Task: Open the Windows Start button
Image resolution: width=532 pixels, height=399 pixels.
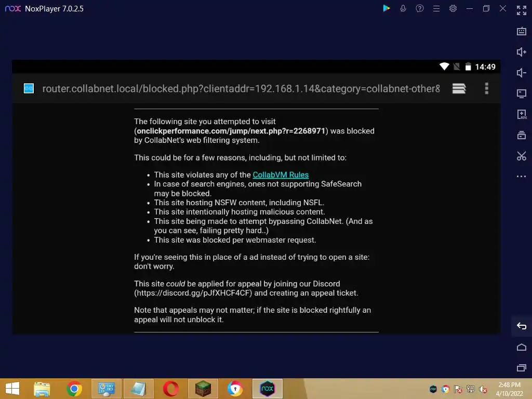Action: click(x=12, y=389)
